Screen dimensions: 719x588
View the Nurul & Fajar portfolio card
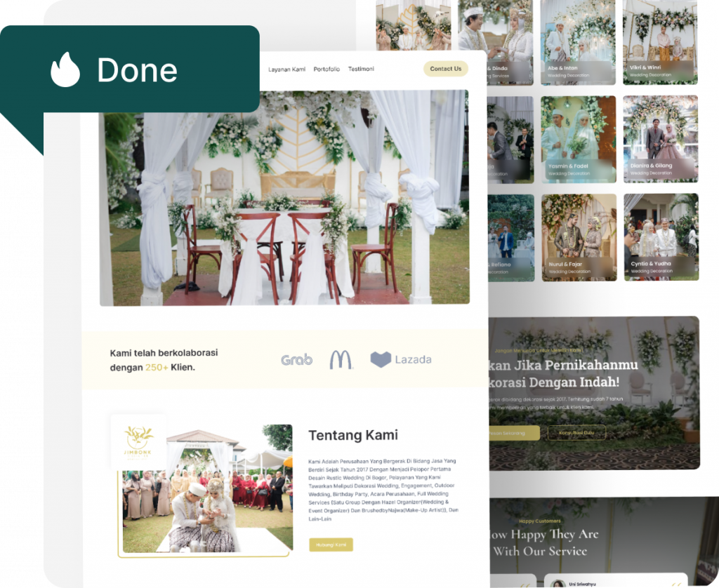click(x=578, y=237)
